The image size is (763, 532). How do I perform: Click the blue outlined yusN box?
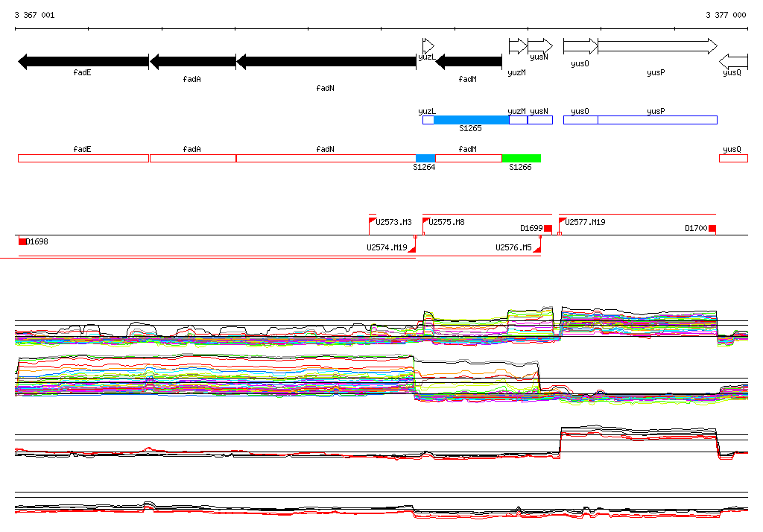pyautogui.click(x=540, y=120)
